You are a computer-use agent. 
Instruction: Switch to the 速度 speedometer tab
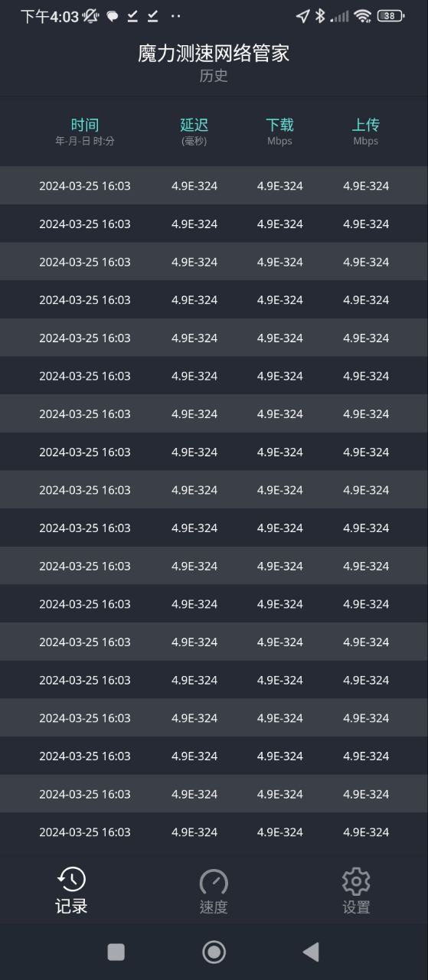click(214, 881)
